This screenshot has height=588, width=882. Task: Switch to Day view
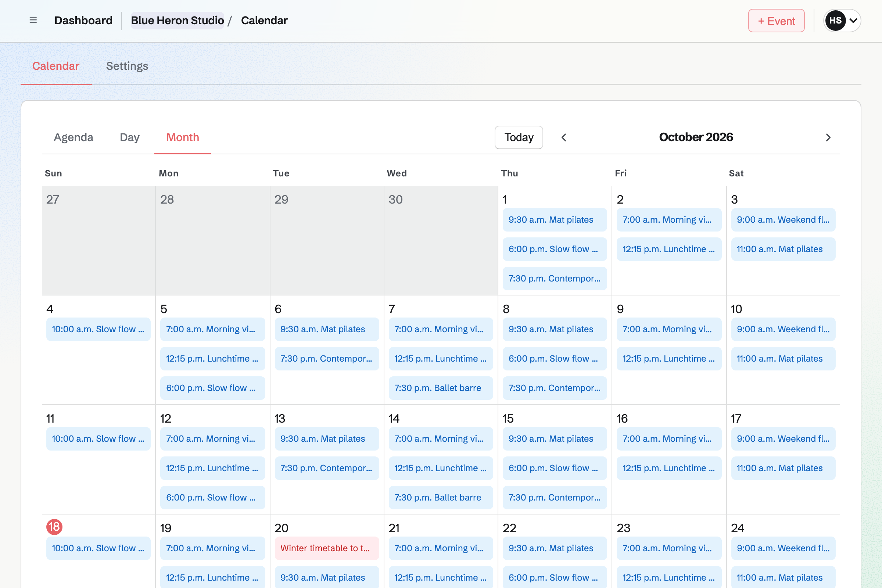[130, 137]
